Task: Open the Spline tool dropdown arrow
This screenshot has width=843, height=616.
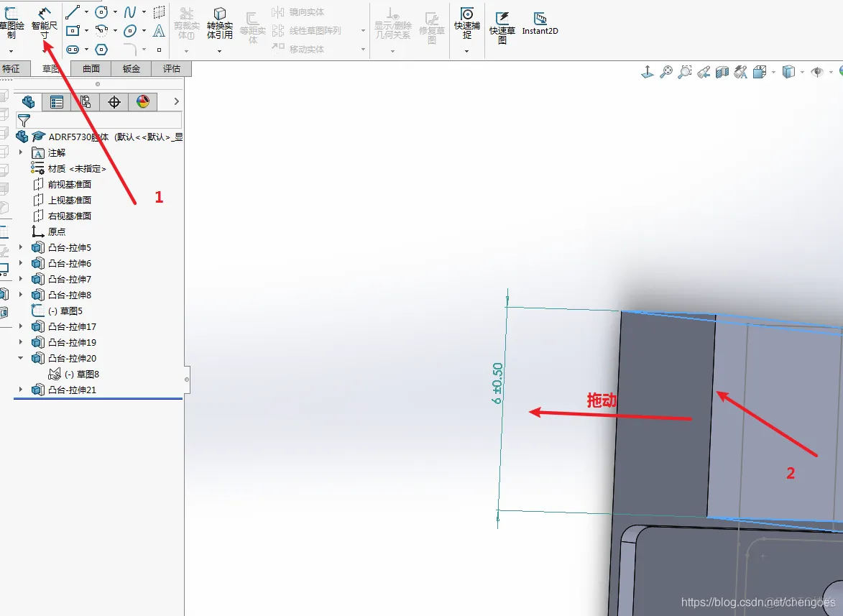Action: [x=144, y=12]
